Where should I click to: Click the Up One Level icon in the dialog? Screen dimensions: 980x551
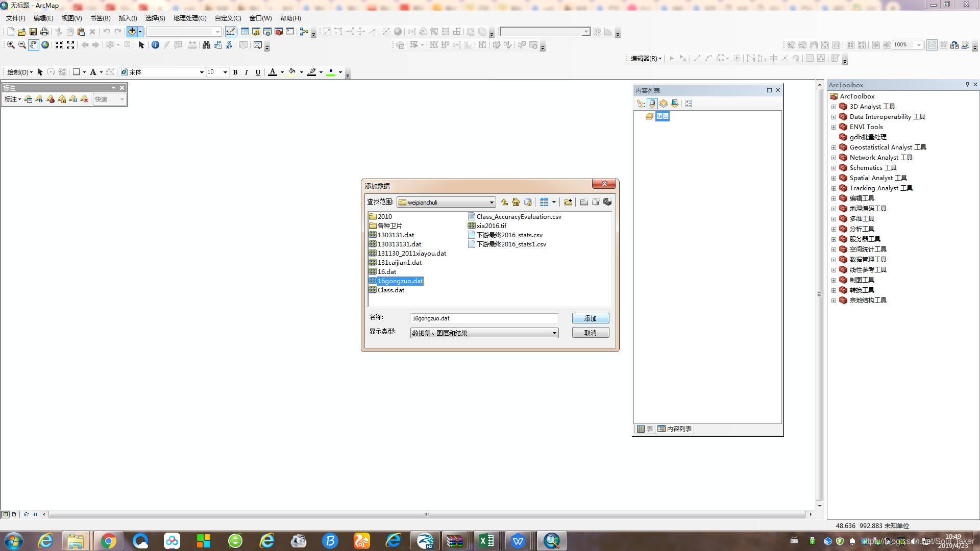click(504, 202)
